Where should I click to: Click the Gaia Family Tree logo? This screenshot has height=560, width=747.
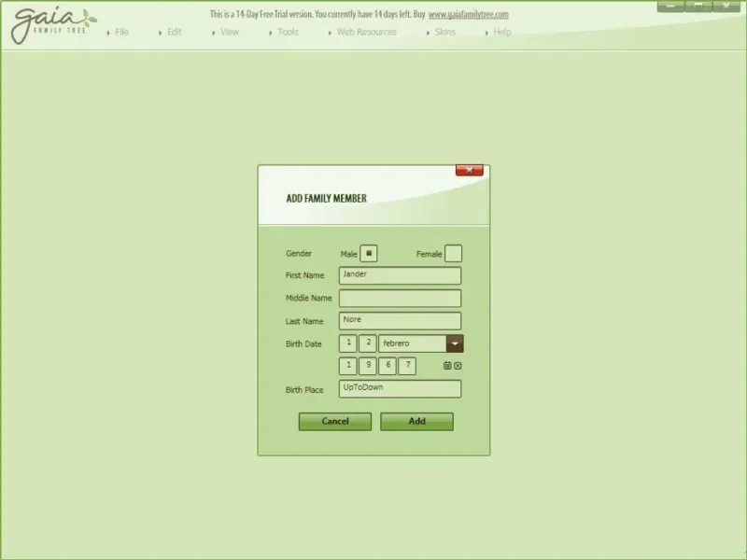click(53, 25)
